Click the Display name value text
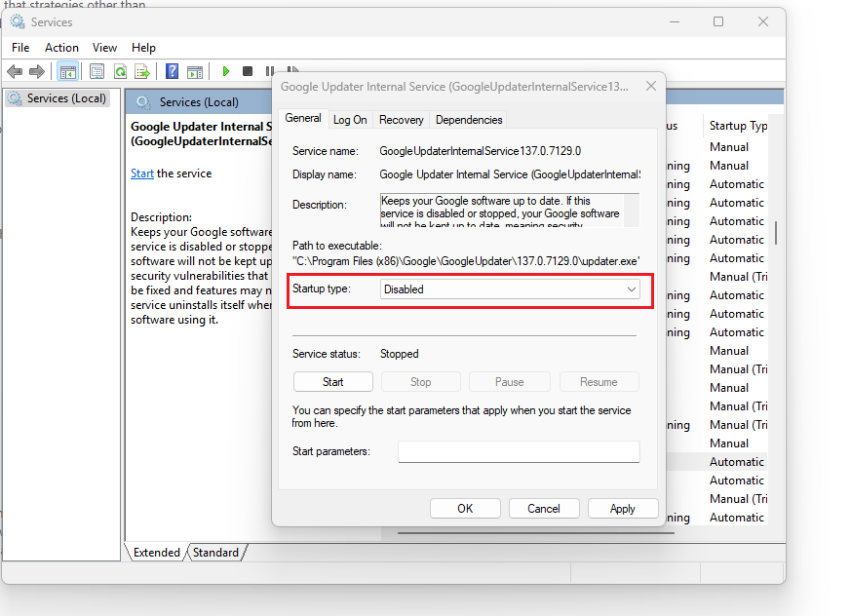The width and height of the screenshot is (851, 616). coord(510,174)
